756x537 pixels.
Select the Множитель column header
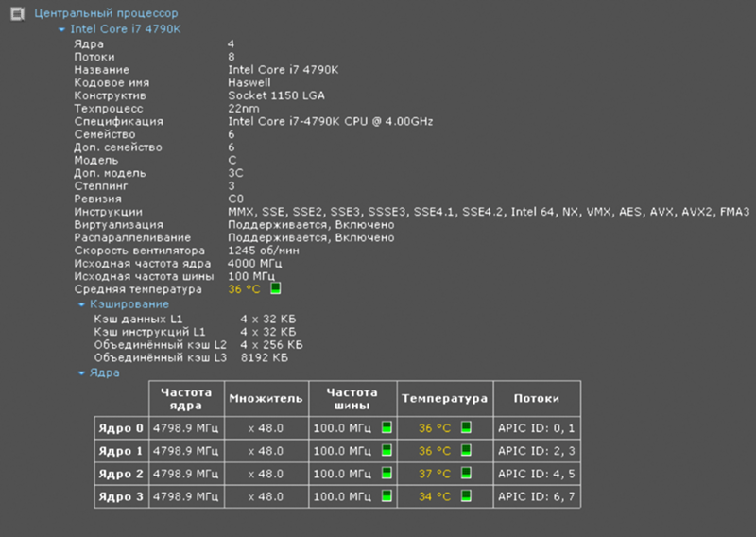(266, 399)
